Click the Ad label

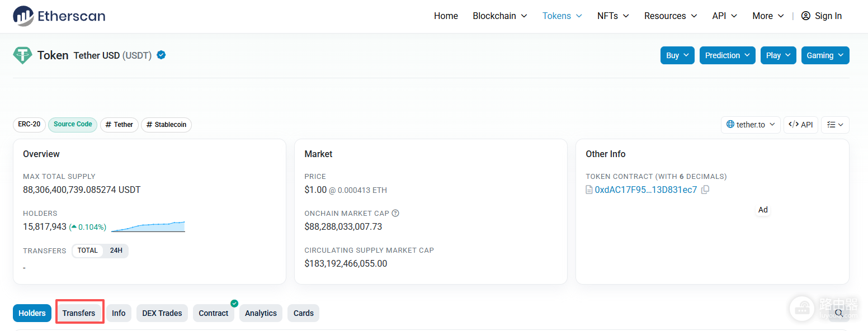(763, 210)
